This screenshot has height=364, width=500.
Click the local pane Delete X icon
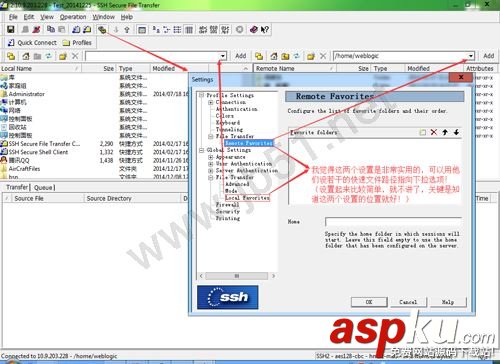pyautogui.click(x=75, y=56)
